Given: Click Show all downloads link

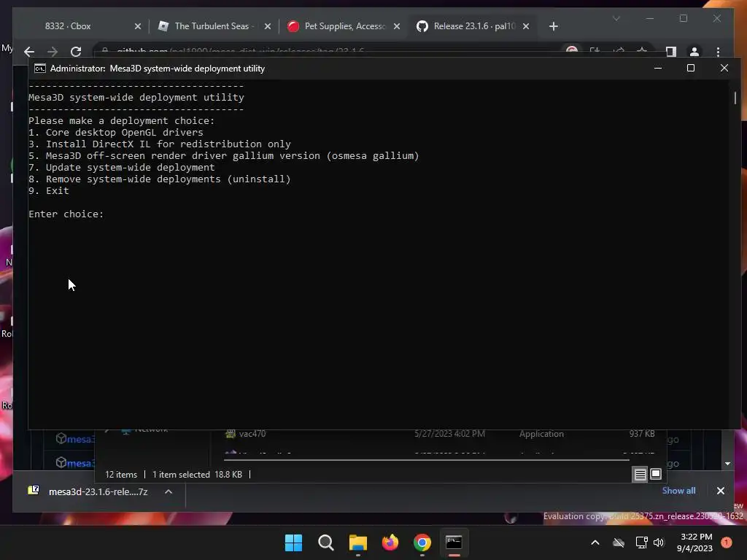Looking at the screenshot, I should [678, 491].
